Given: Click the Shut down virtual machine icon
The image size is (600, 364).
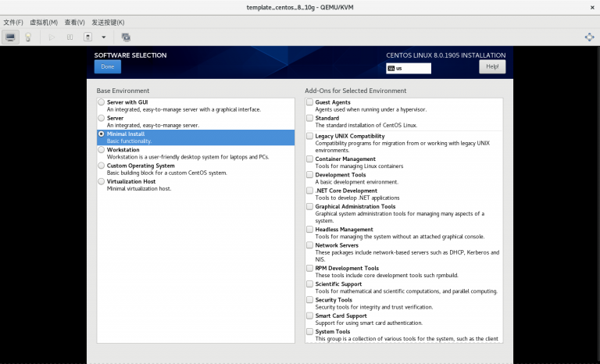Looking at the screenshot, I should (87, 37).
